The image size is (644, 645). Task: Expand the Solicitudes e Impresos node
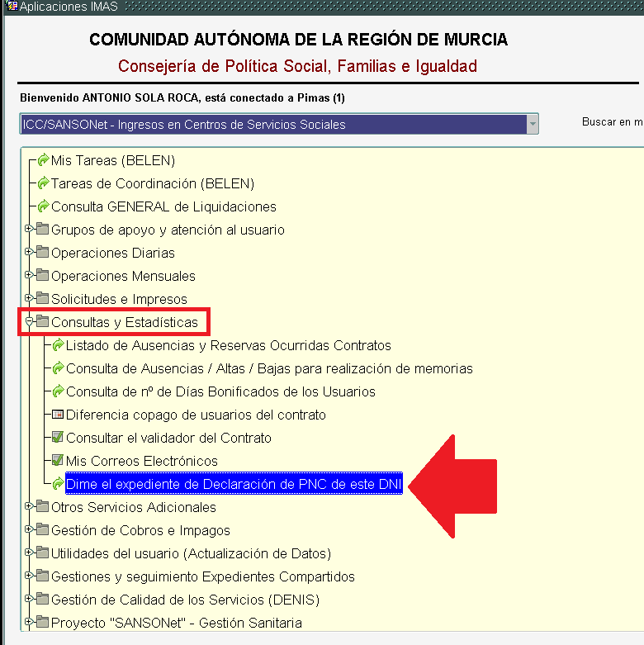click(29, 299)
